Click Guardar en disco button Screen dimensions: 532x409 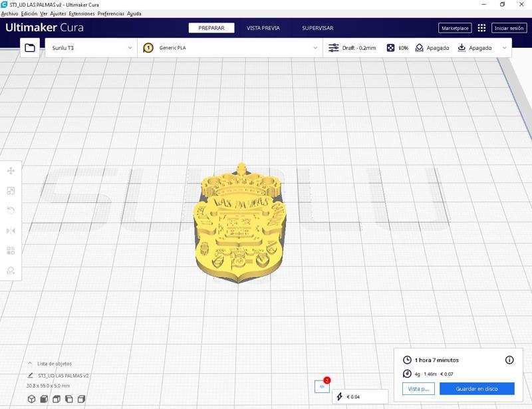coord(477,388)
